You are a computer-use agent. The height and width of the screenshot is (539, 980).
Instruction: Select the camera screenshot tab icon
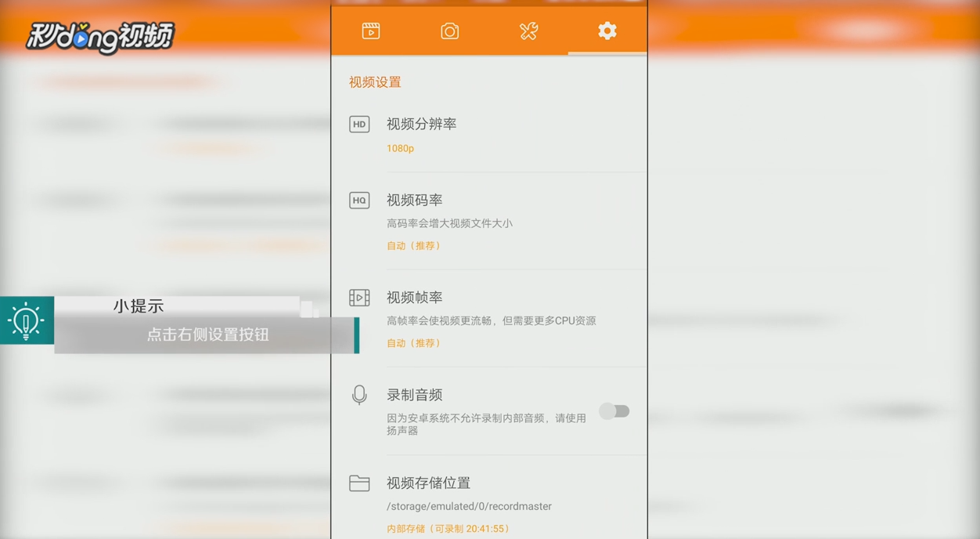click(x=449, y=31)
